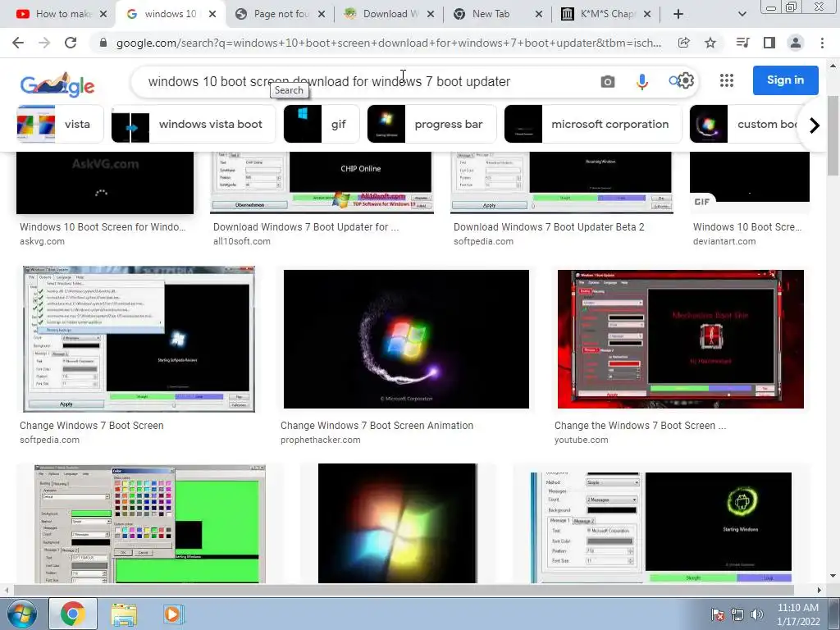Select the 'windows 10' Google tab

(x=170, y=14)
